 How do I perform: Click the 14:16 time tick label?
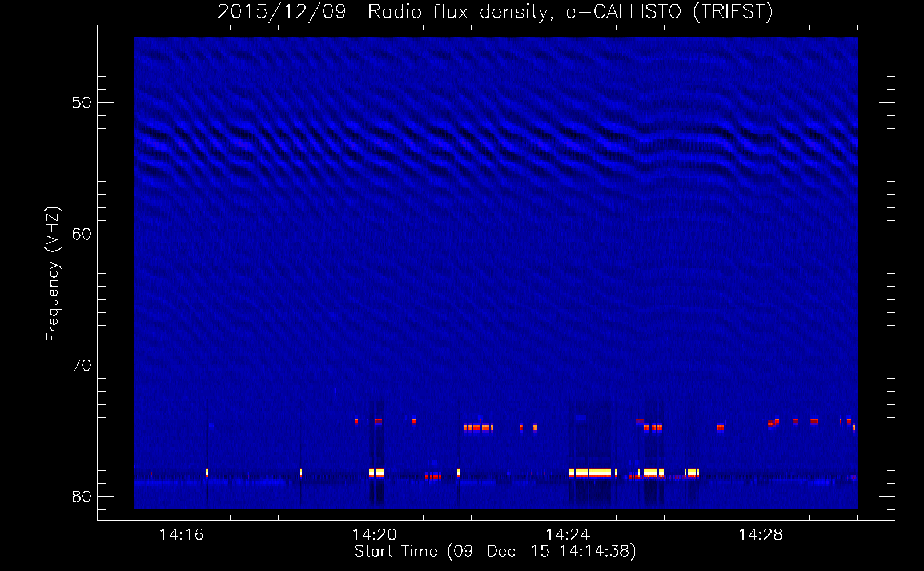pos(182,534)
